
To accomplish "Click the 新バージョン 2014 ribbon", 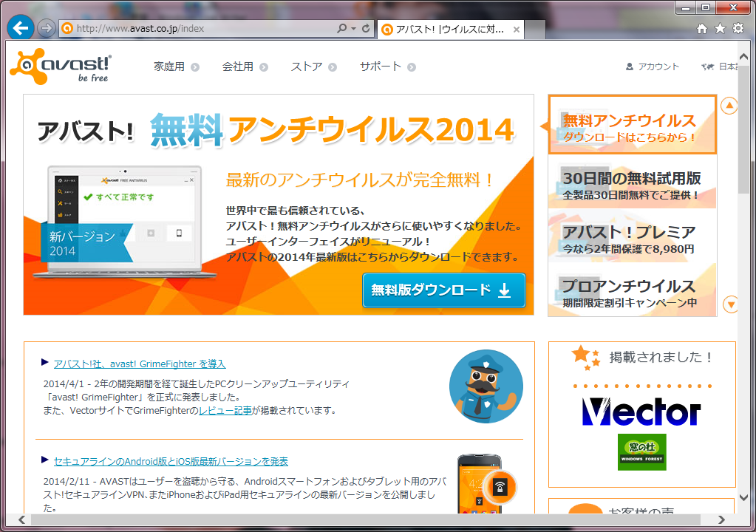I will tap(86, 243).
